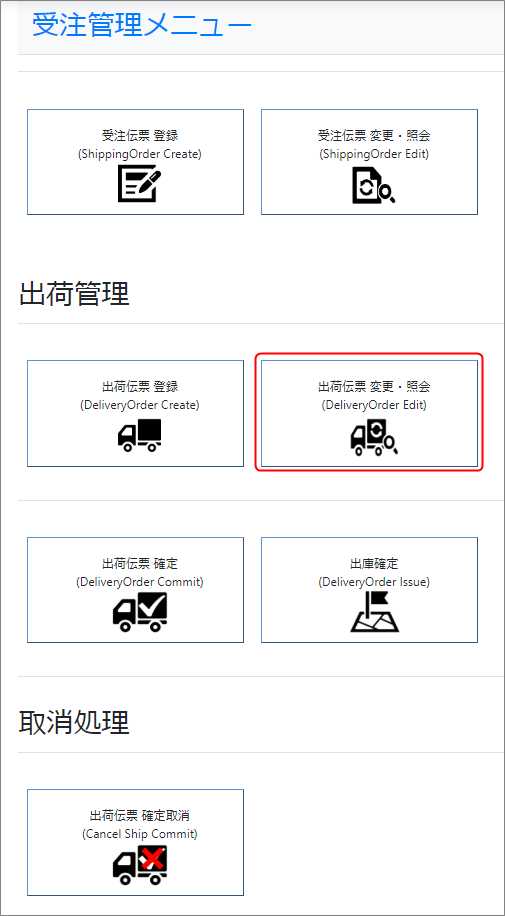This screenshot has height=916, width=505.
Task: Click the truck with magnifier icon
Action: point(375,439)
